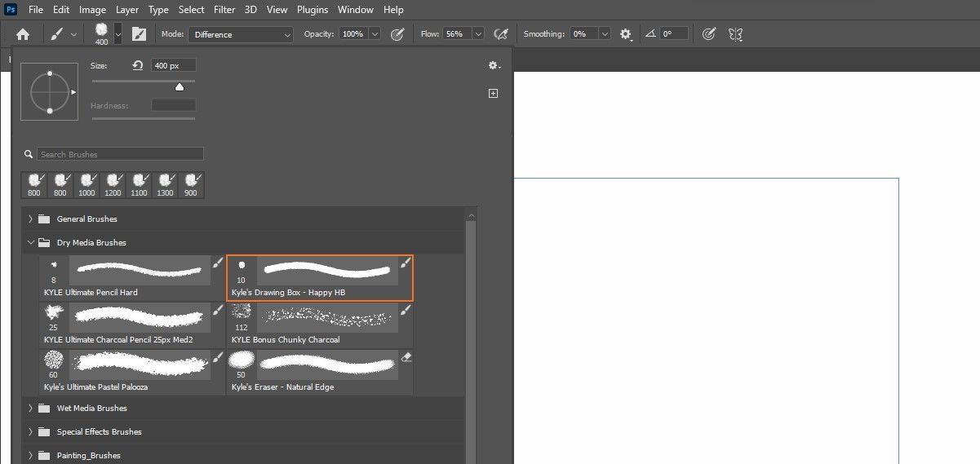Click the brush angle icon
Screen dimensions: 980x464
[650, 34]
